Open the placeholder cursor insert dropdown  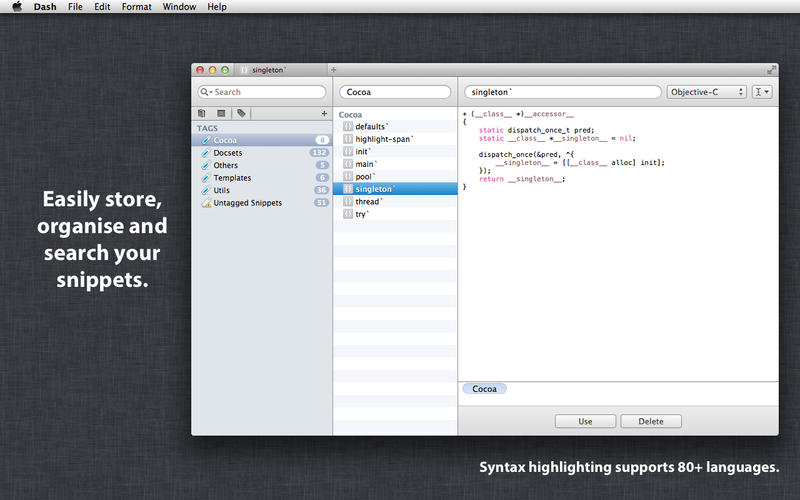(x=762, y=92)
